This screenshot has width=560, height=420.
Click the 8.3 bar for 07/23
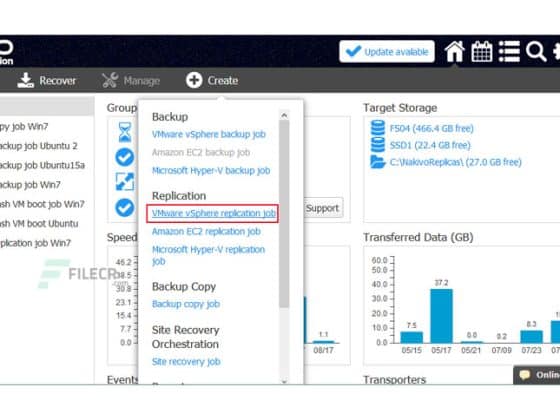[x=531, y=337]
